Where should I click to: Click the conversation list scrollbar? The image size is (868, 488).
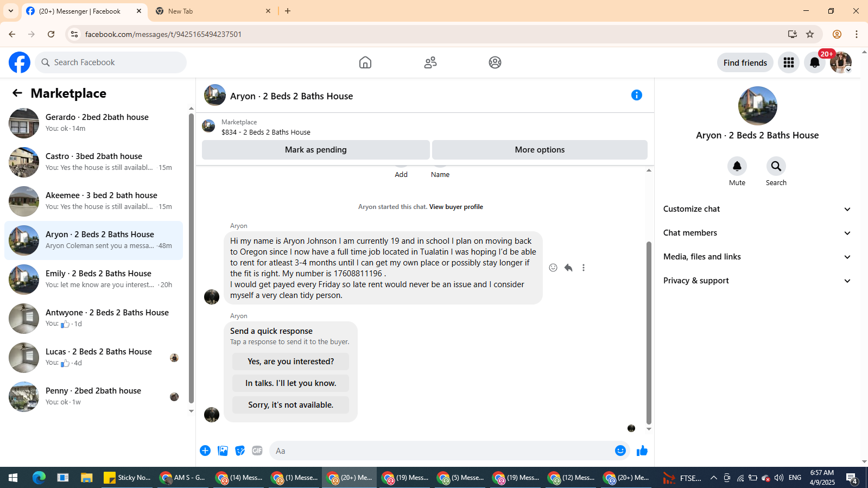point(191,258)
